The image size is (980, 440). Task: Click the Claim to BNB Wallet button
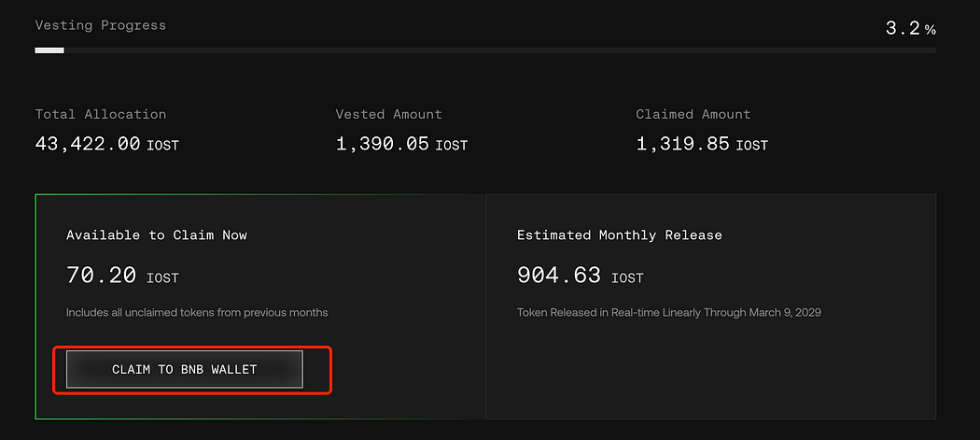(x=185, y=369)
